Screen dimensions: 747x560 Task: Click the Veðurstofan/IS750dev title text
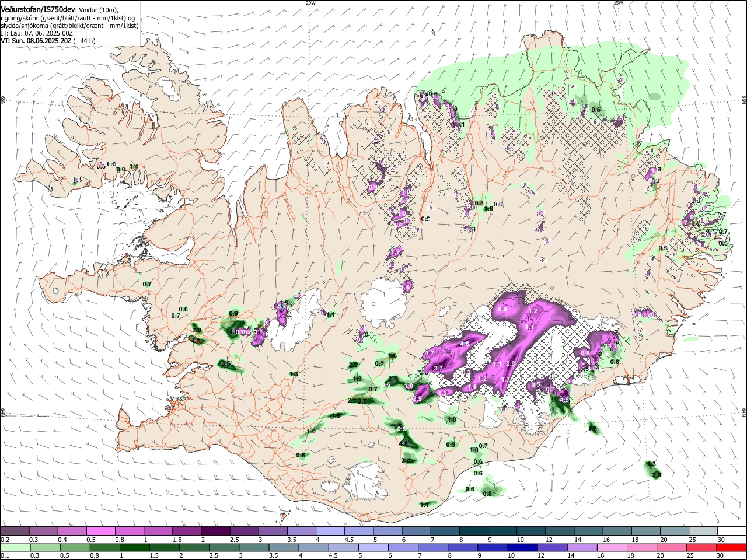tap(38, 10)
